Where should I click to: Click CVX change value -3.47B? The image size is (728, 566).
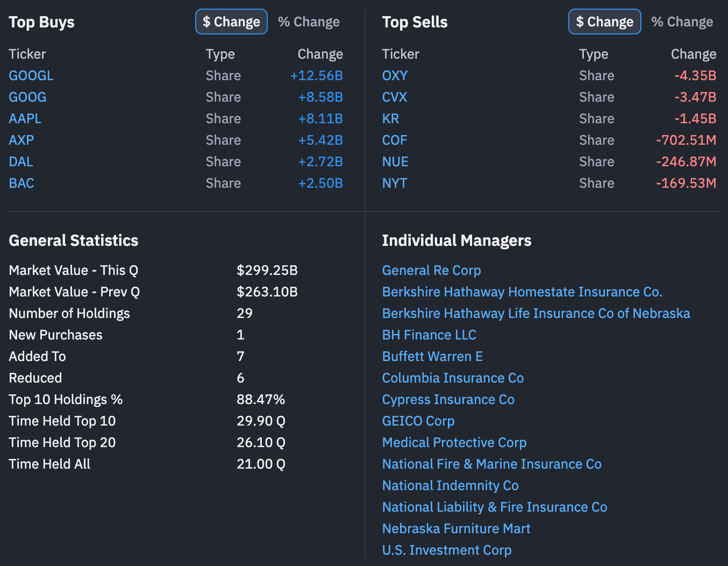[x=695, y=97]
